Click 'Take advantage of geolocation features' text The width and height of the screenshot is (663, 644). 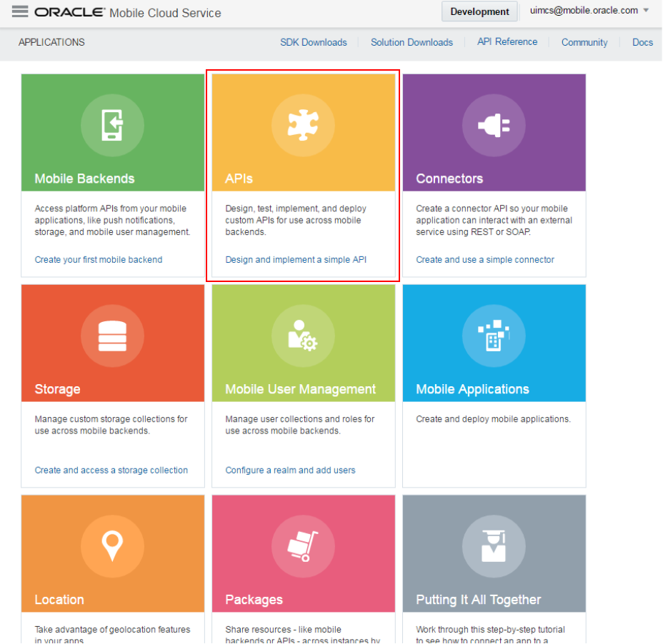(112, 629)
